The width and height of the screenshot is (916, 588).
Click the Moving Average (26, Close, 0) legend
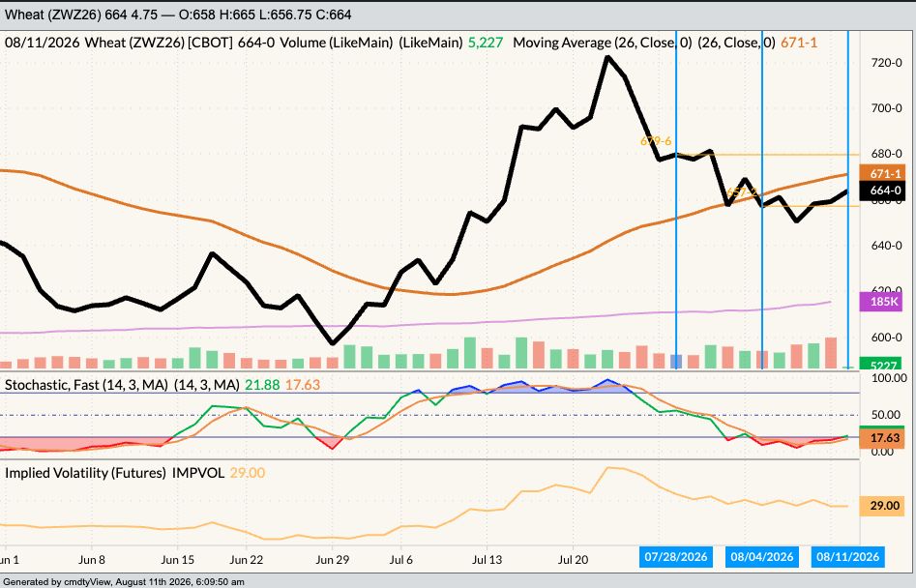(602, 43)
